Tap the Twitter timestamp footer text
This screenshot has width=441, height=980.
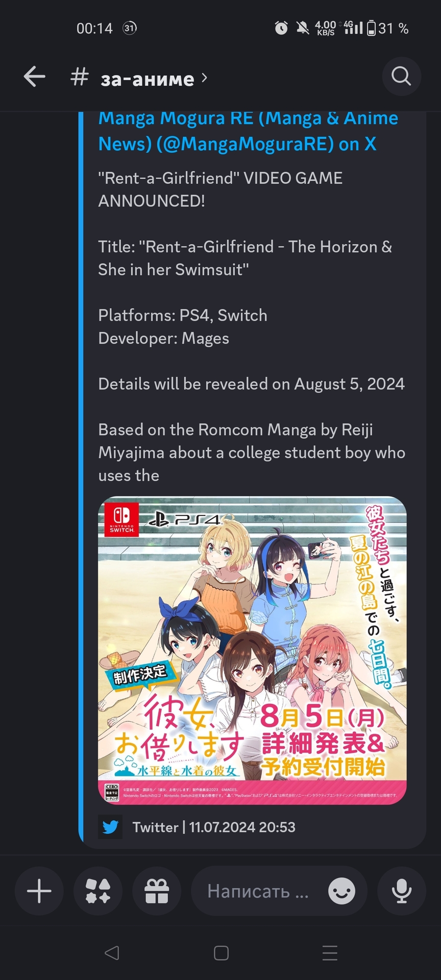(x=214, y=827)
